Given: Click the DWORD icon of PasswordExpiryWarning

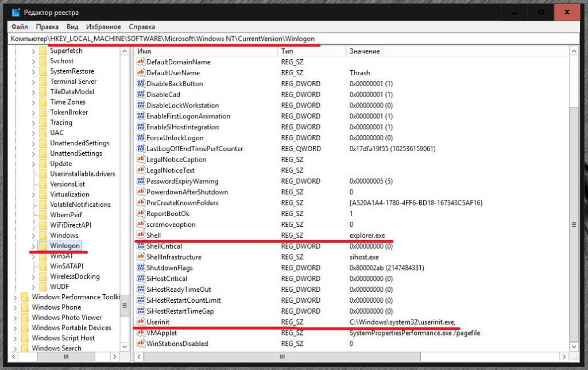Looking at the screenshot, I should click(141, 181).
